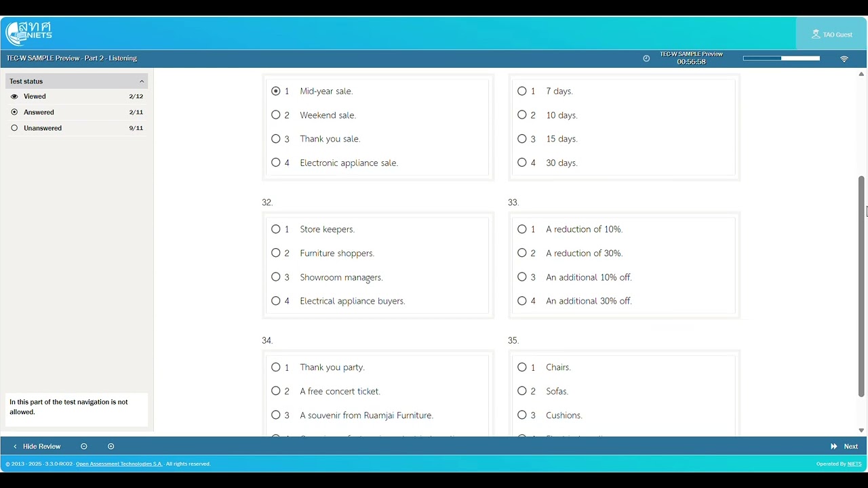Open TAO Guest user menu

(x=831, y=34)
